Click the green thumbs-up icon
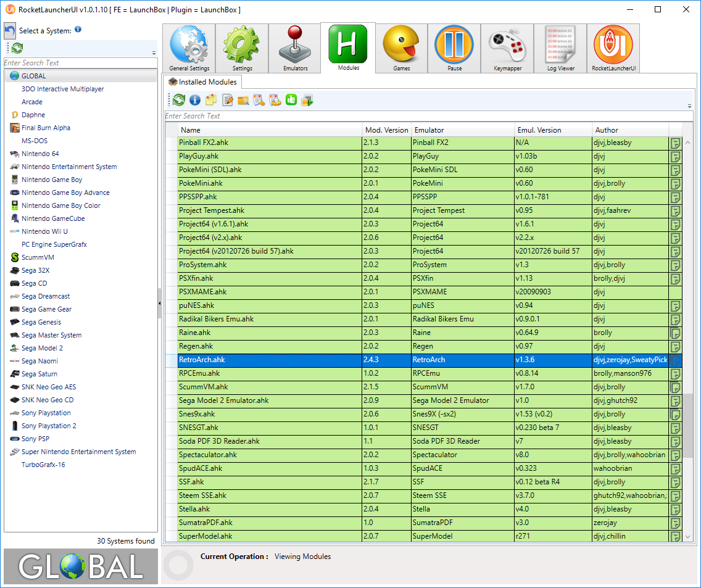The image size is (701, 588). (x=291, y=100)
